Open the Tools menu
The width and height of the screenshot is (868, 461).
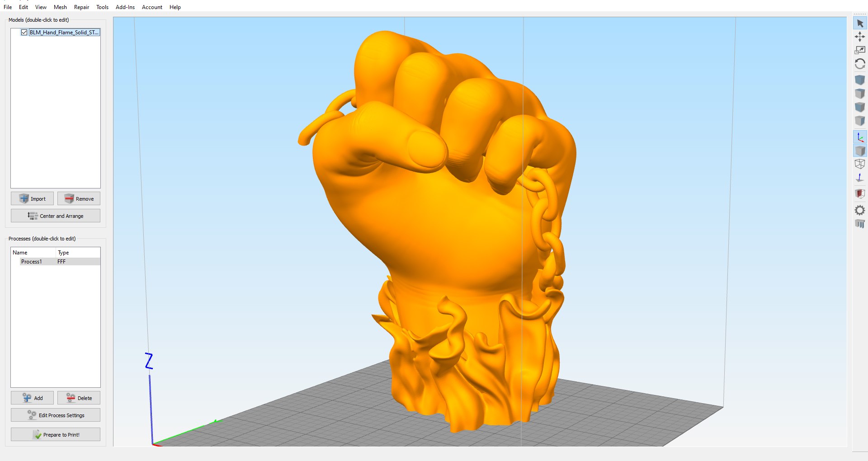102,7
